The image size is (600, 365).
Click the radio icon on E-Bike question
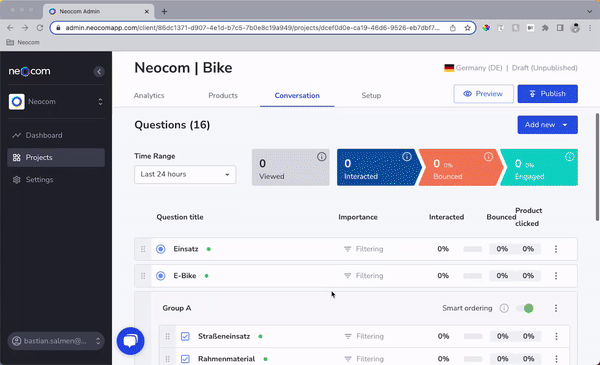coord(161,276)
